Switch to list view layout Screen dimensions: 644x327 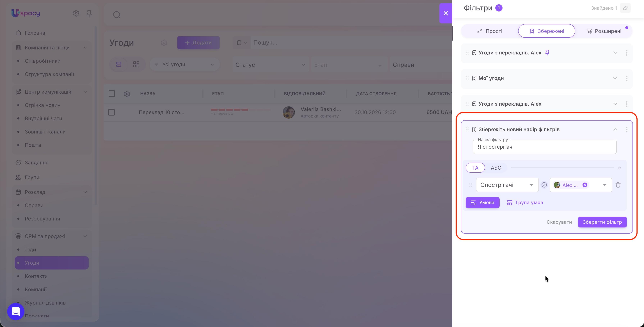click(x=119, y=65)
